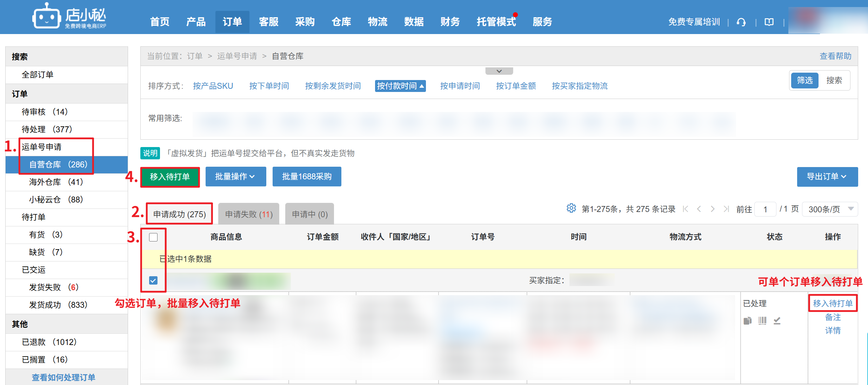Image resolution: width=868 pixels, height=385 pixels.
Task: Click the gear column settings icon
Action: [571, 208]
